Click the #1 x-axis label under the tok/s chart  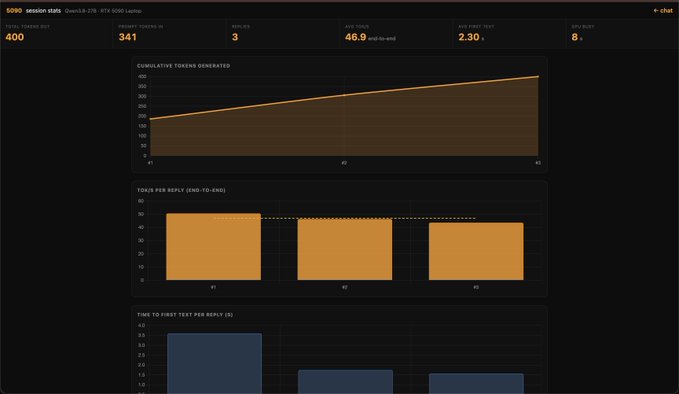tap(213, 287)
